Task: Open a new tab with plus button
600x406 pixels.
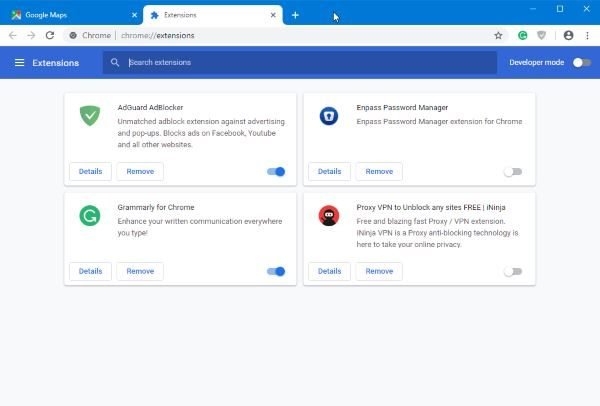Action: tap(295, 15)
